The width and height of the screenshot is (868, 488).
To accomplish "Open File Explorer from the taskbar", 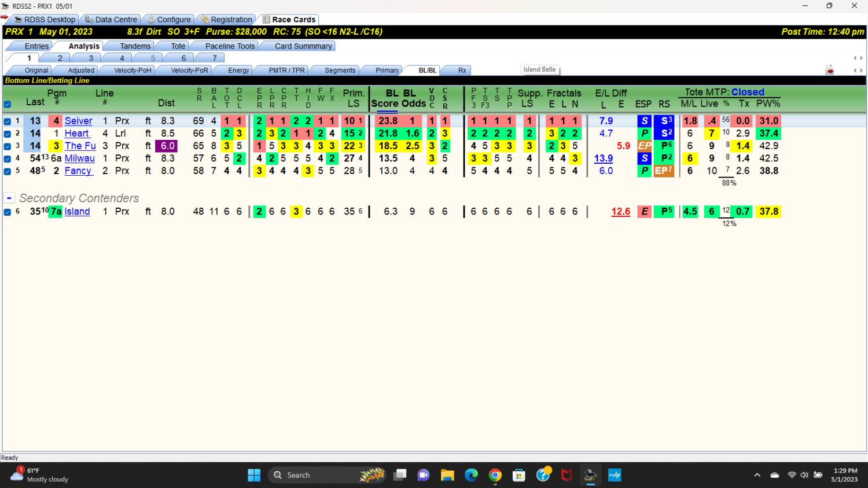I will click(447, 475).
